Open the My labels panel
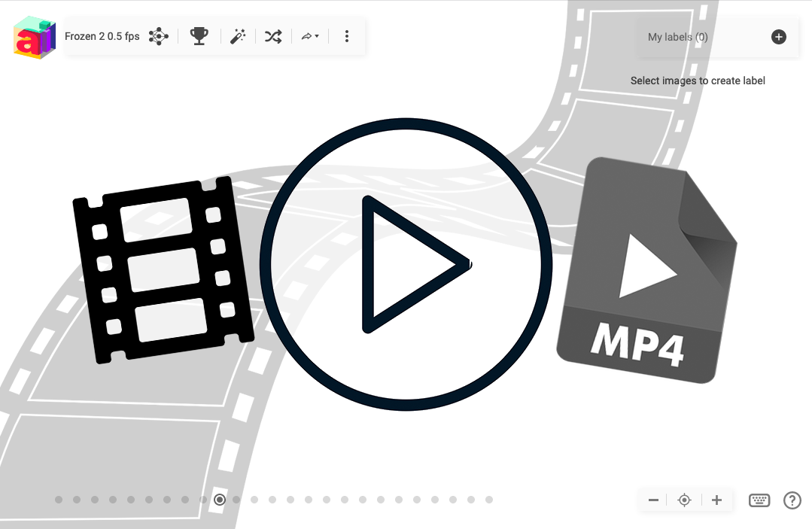Viewport: 812px width, 529px height. click(x=677, y=36)
